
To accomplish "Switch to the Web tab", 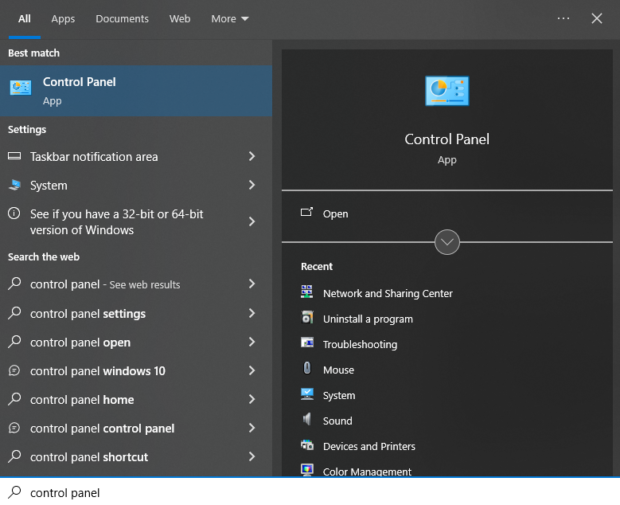I will (180, 19).
